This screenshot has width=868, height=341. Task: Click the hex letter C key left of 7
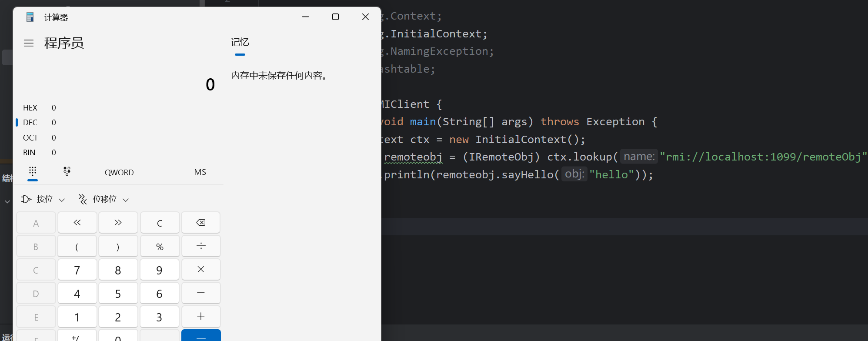coord(36,270)
